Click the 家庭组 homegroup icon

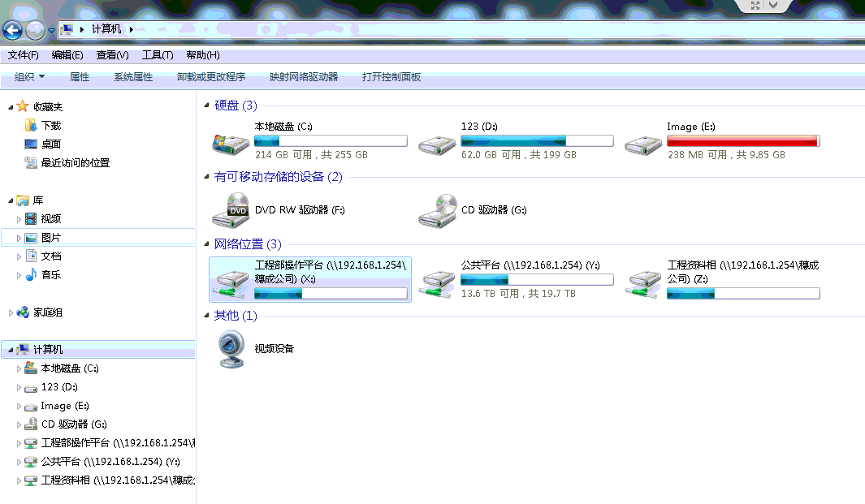point(23,312)
